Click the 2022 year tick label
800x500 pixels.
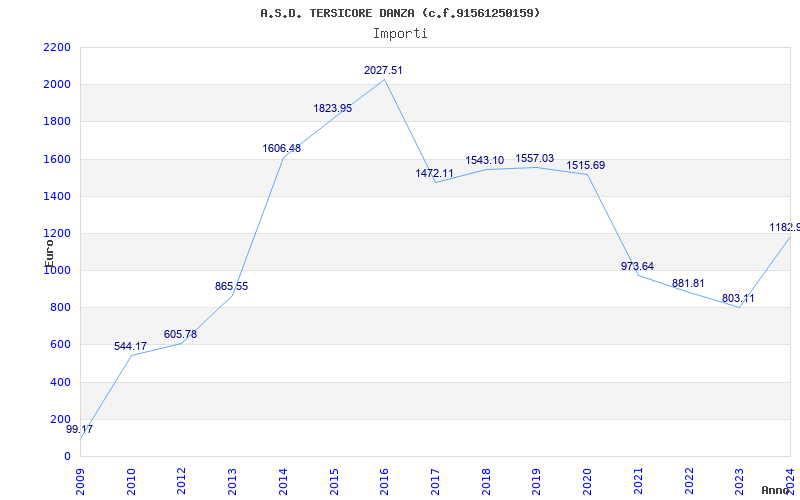coord(689,482)
